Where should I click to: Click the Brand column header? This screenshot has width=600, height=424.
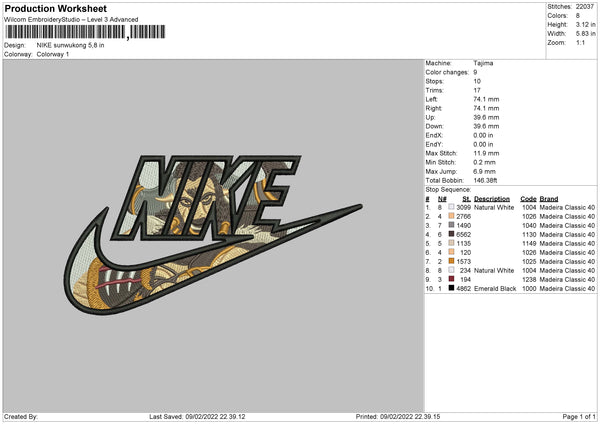pyautogui.click(x=549, y=199)
